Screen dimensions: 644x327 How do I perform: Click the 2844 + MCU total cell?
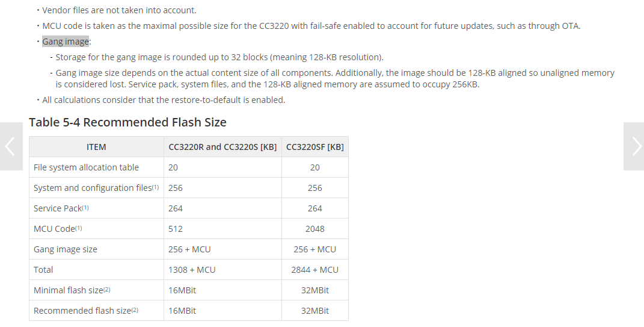(x=314, y=270)
